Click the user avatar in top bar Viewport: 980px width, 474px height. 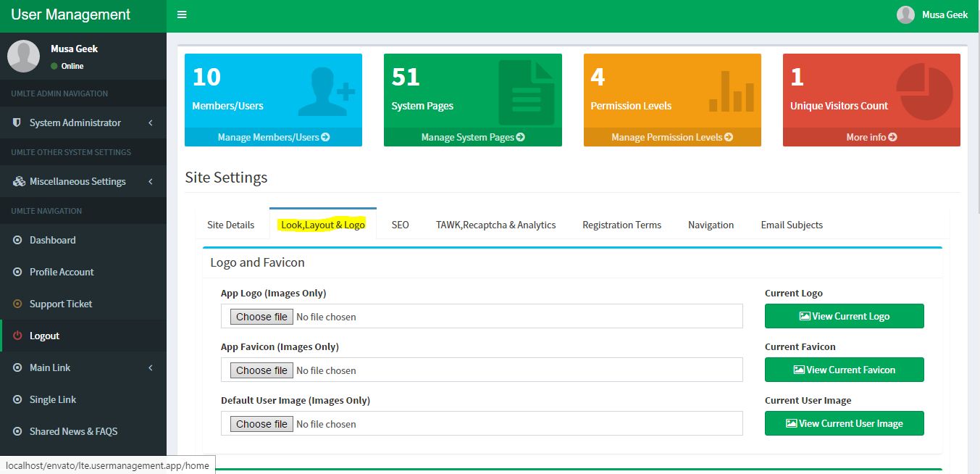click(905, 14)
